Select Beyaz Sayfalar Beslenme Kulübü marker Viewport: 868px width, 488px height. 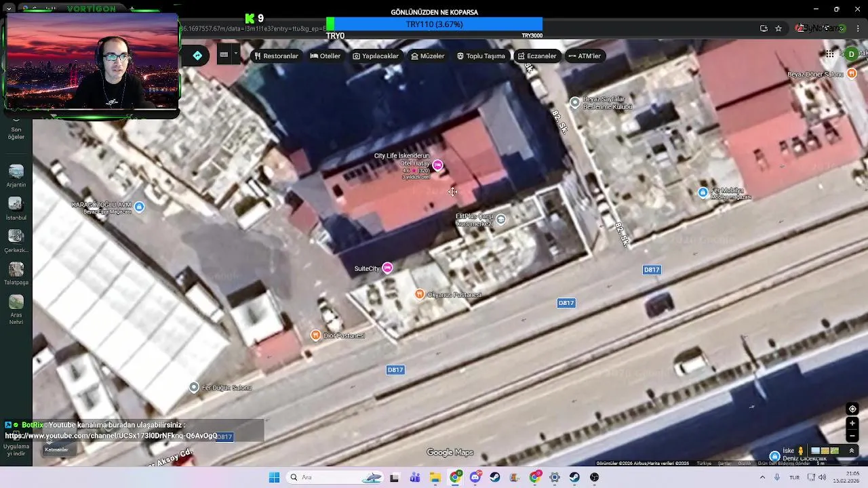click(x=575, y=102)
